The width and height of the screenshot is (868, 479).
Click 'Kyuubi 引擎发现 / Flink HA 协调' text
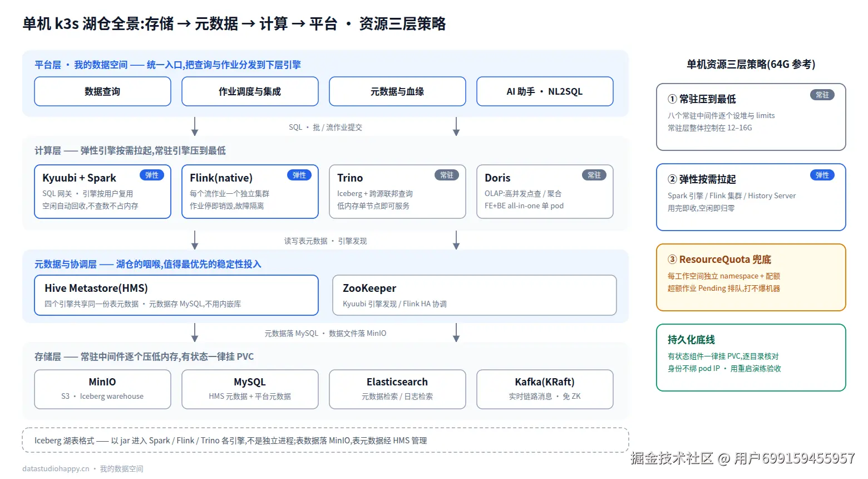click(394, 304)
